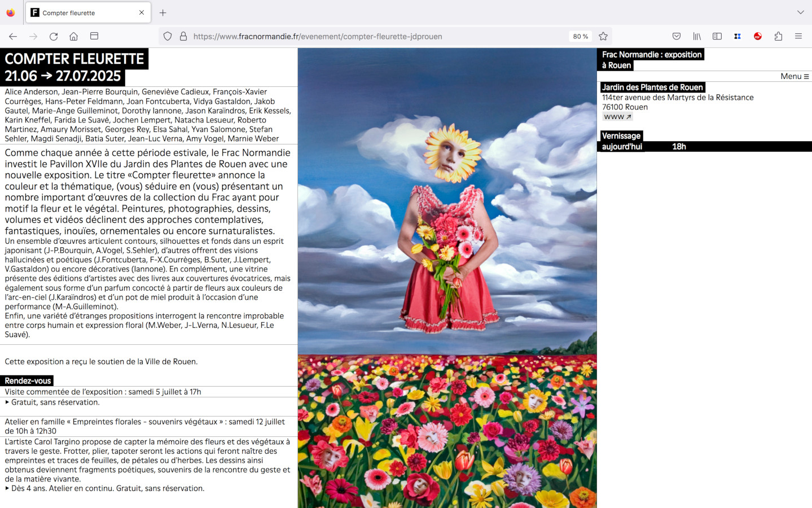Viewport: 812px width, 508px height.
Task: Click the aujourd'hui 18h row
Action: point(705,146)
